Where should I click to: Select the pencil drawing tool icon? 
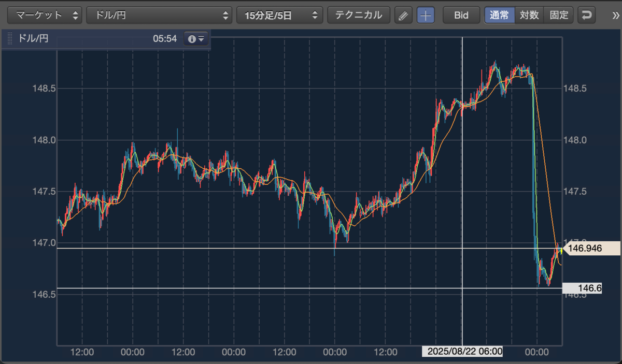[403, 15]
